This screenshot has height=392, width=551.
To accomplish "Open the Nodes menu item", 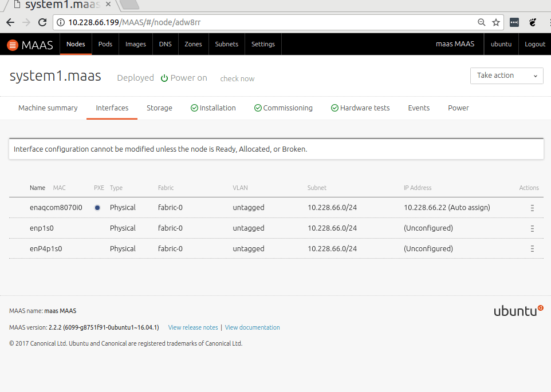I will 76,44.
